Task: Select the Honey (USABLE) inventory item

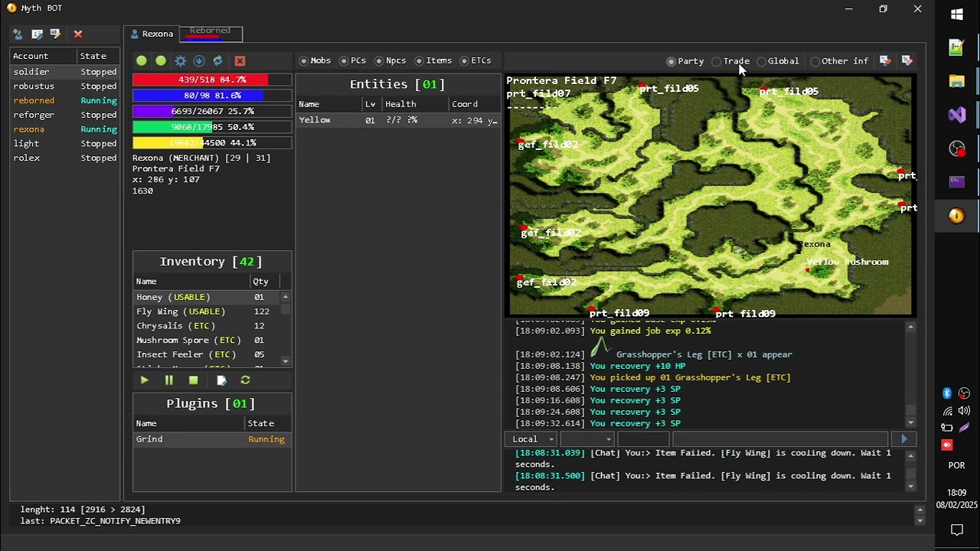Action: (207, 297)
